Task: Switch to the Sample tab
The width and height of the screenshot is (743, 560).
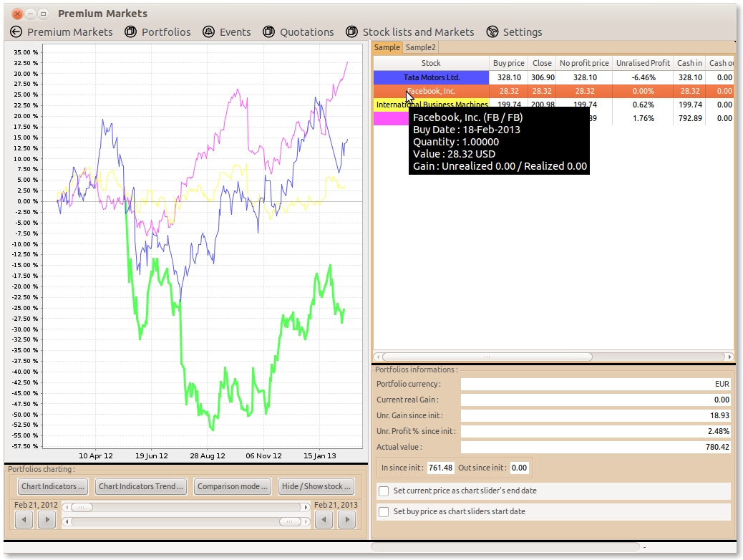Action: (x=387, y=47)
